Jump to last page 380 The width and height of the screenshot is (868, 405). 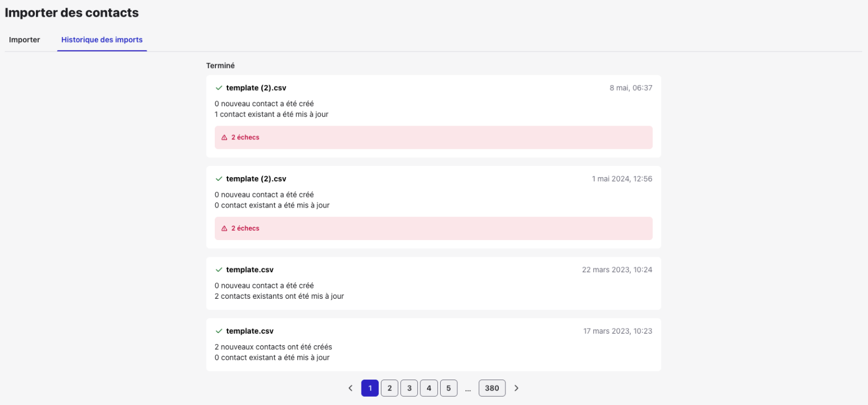click(x=492, y=388)
